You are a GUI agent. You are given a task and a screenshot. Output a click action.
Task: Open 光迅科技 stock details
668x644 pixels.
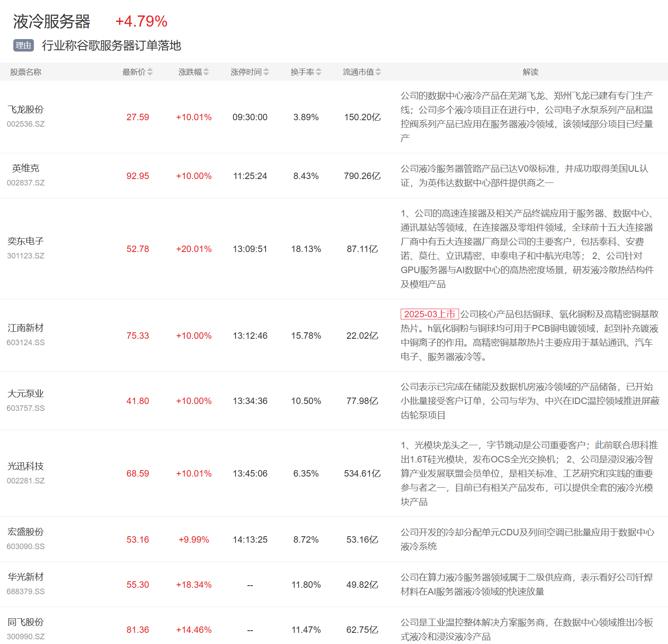tap(26, 466)
